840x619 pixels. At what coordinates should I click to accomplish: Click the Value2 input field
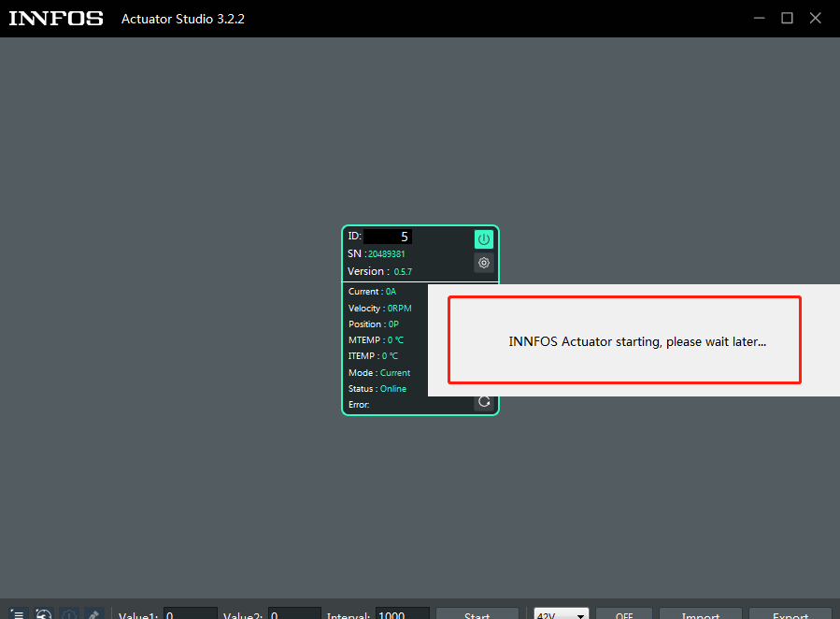point(293,614)
